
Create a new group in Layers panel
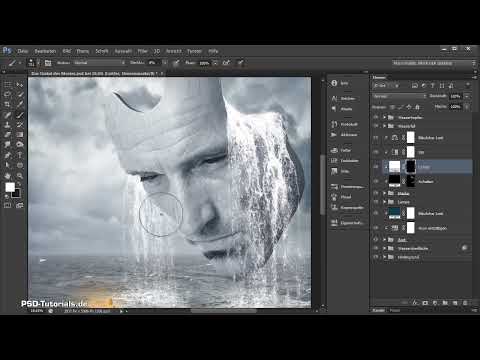tap(445, 303)
